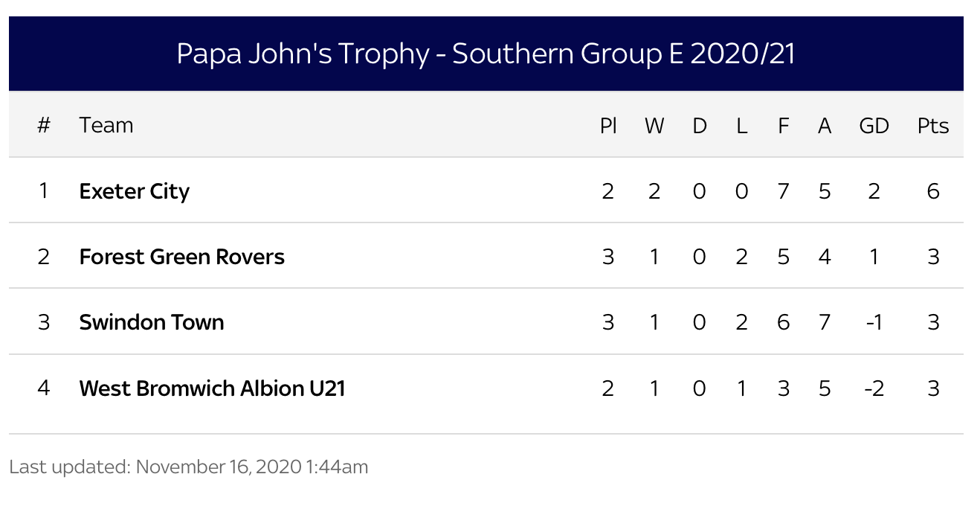Open West Bromwich Albion U21 team link

pyautogui.click(x=212, y=388)
